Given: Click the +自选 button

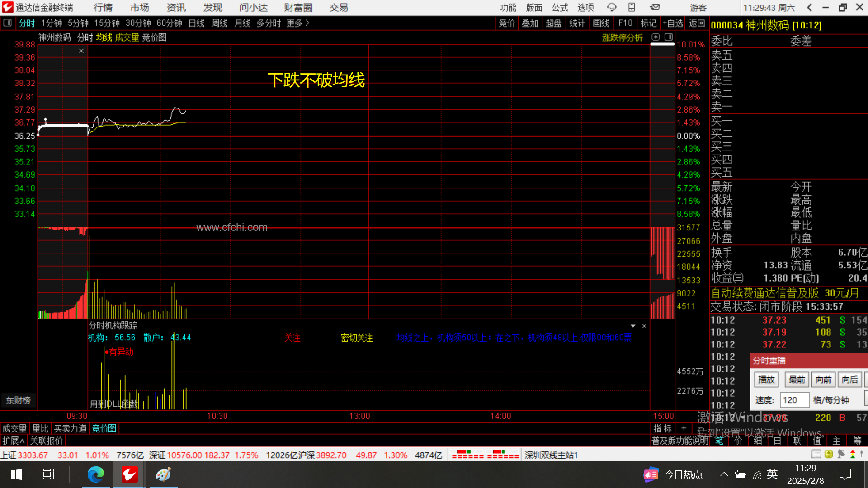Looking at the screenshot, I should point(673,23).
